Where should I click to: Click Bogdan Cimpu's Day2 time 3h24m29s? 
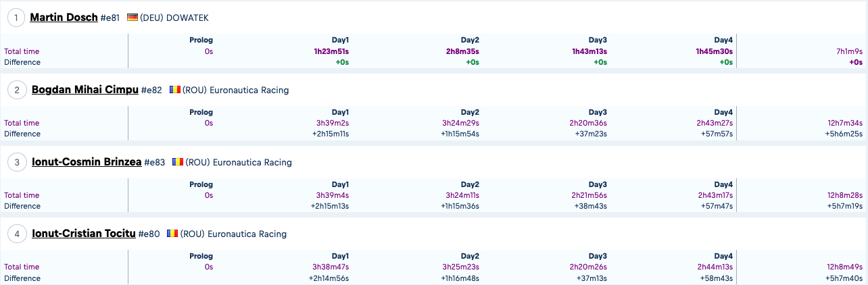click(x=460, y=123)
